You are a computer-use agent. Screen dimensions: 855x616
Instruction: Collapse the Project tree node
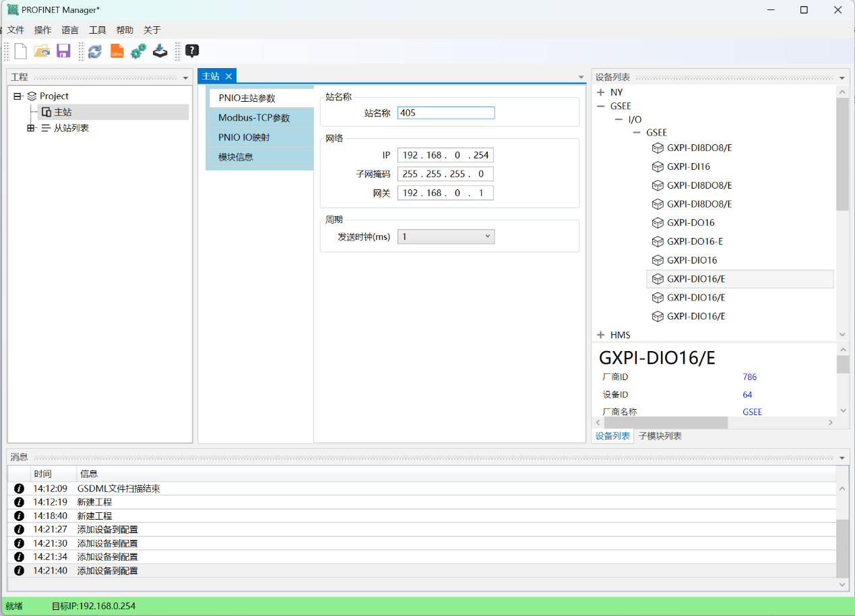(18, 96)
